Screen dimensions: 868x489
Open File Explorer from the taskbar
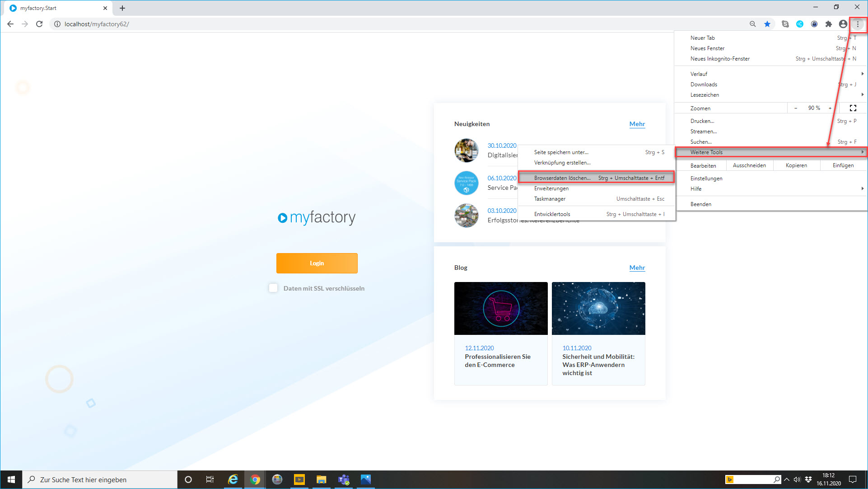[321, 480]
